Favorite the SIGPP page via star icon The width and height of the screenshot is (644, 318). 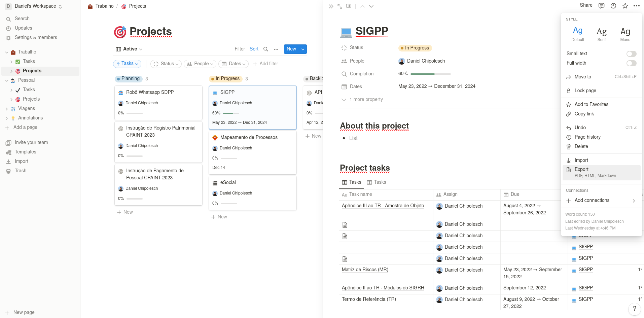tap(625, 6)
